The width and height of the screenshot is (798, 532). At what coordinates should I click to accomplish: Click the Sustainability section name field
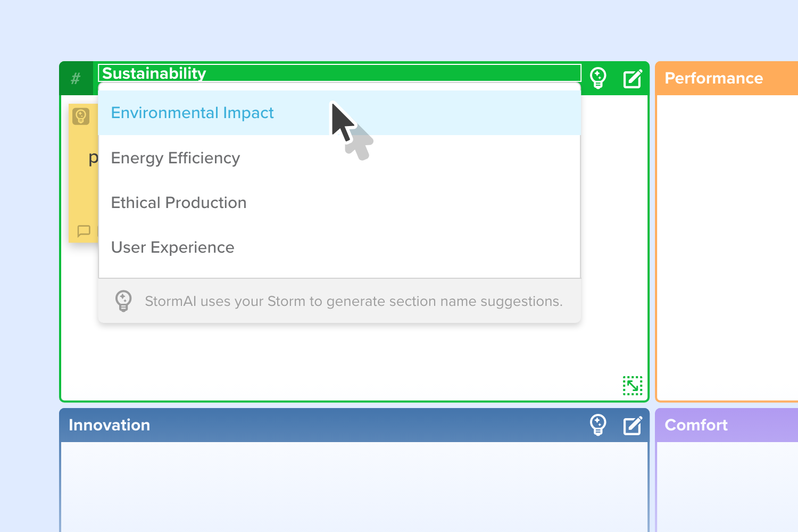point(339,73)
